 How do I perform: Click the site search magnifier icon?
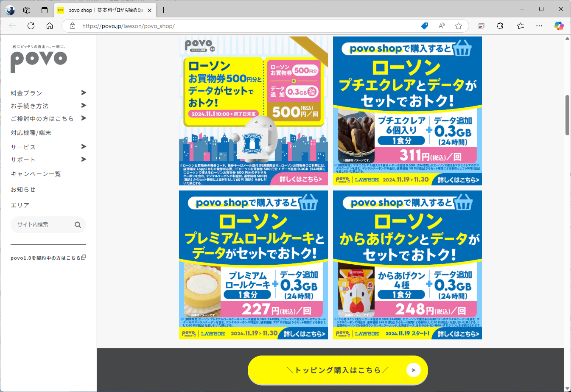tap(78, 225)
